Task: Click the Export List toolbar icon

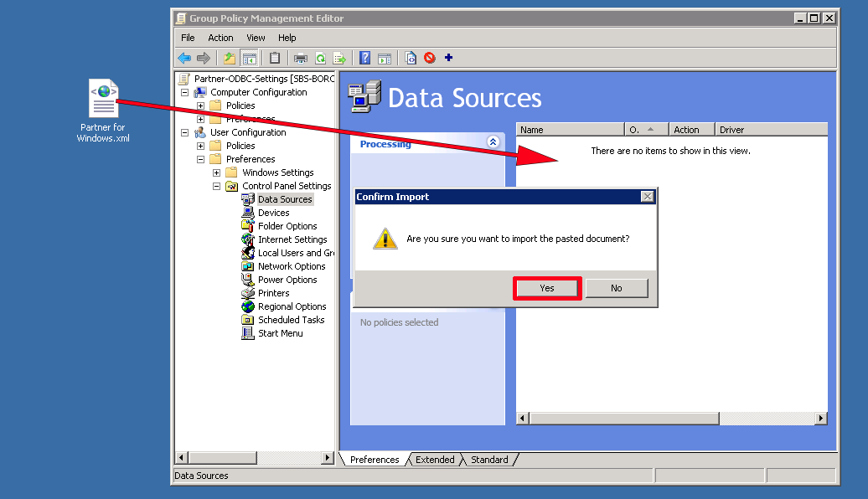Action: coord(339,58)
